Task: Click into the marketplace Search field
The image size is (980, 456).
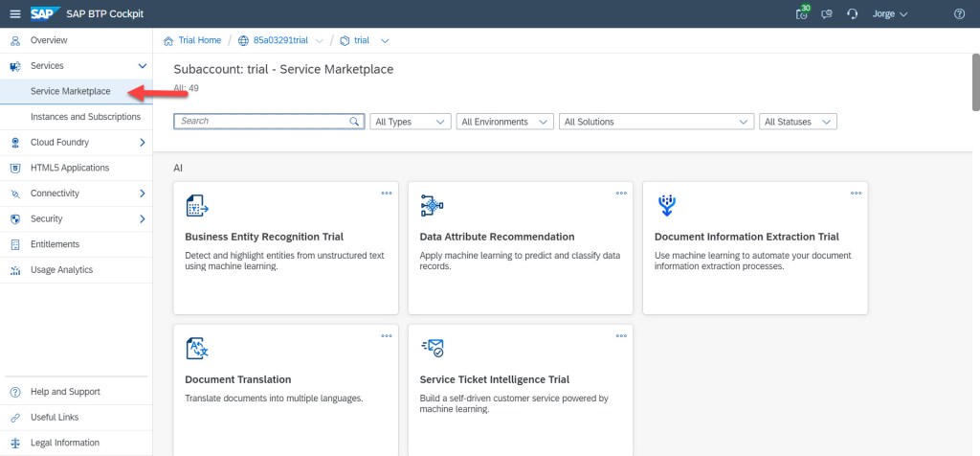Action: 260,122
